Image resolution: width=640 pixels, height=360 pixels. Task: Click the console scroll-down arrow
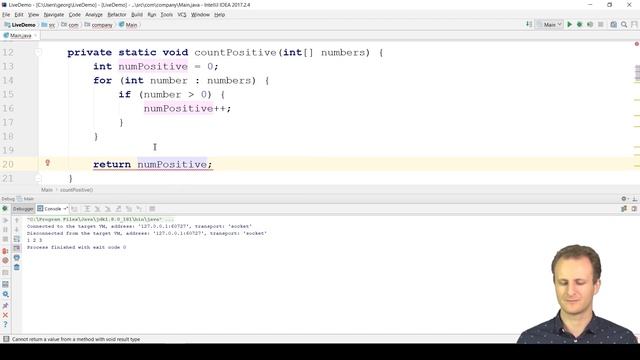[17, 229]
